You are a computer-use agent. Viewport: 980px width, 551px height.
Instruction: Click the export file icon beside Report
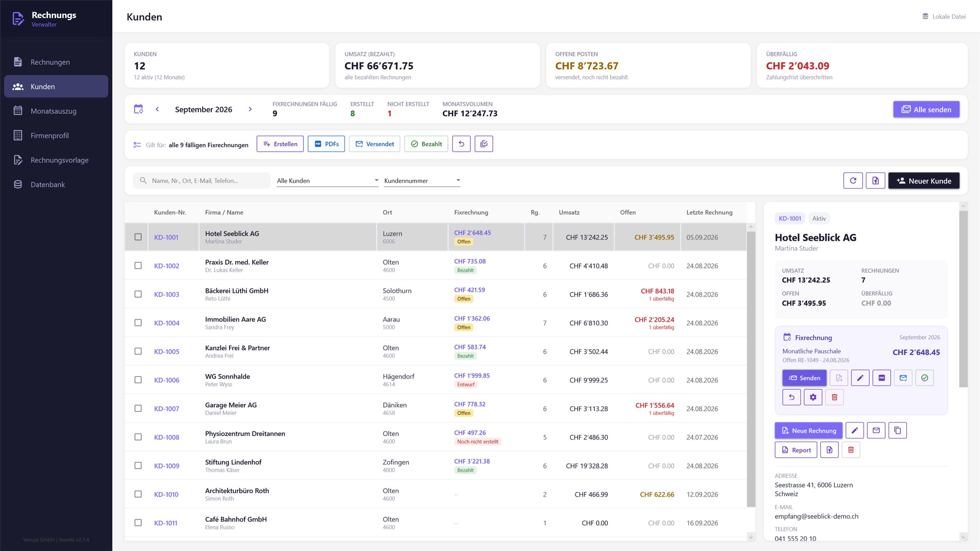pyautogui.click(x=829, y=450)
